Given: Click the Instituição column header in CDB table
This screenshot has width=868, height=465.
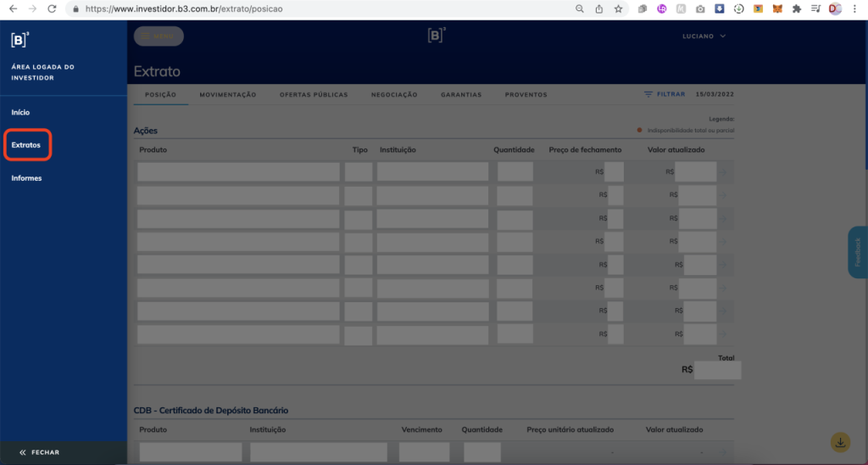Looking at the screenshot, I should pyautogui.click(x=267, y=429).
